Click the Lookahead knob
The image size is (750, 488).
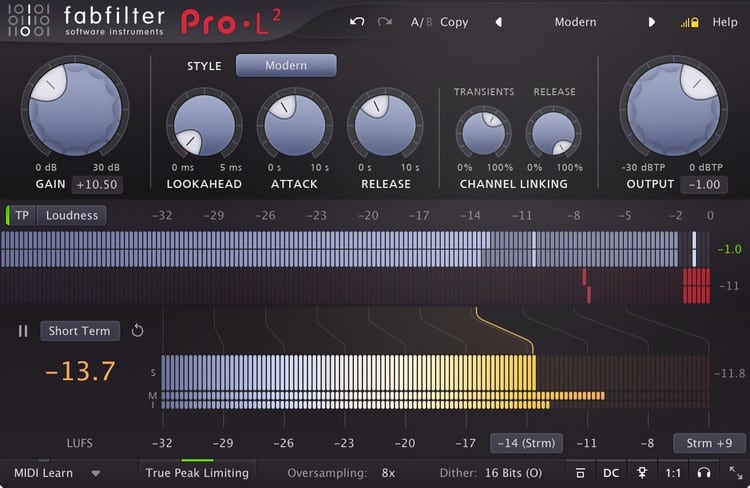(x=204, y=126)
